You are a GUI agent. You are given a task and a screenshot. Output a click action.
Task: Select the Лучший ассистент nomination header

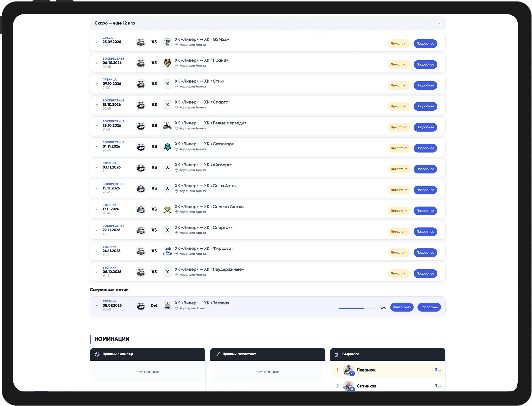(268, 354)
